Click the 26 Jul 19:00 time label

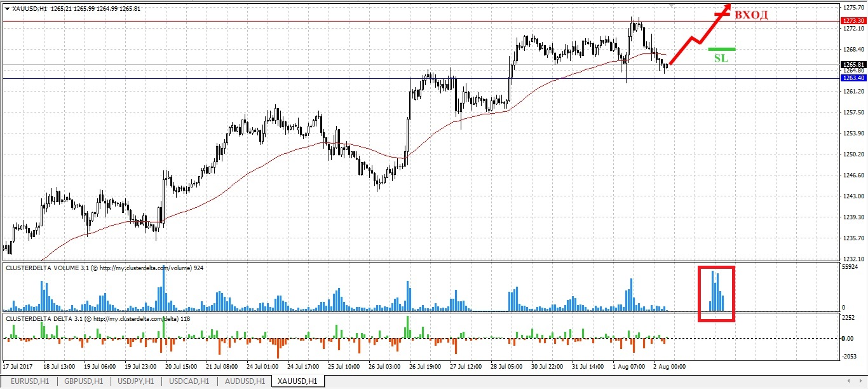pos(426,367)
